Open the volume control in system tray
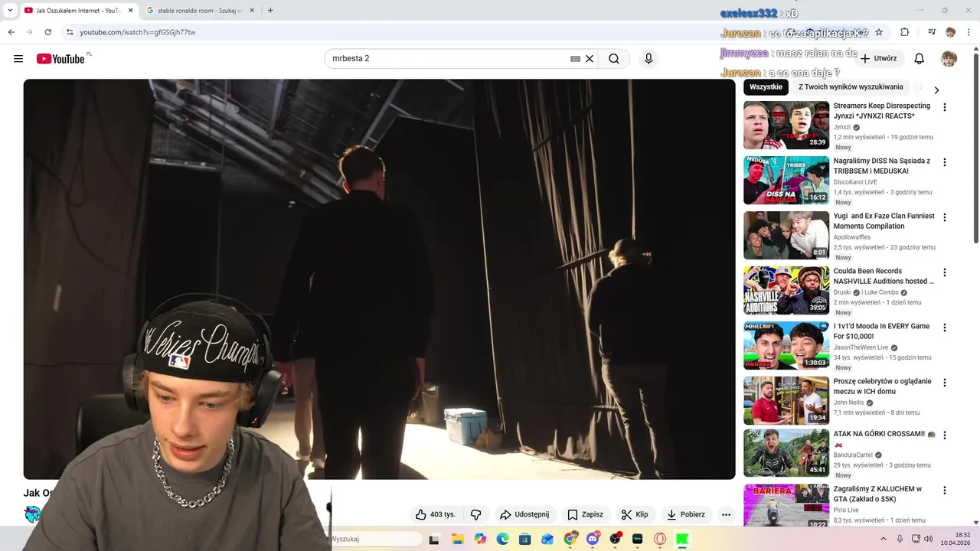The width and height of the screenshot is (980, 551). point(928,539)
